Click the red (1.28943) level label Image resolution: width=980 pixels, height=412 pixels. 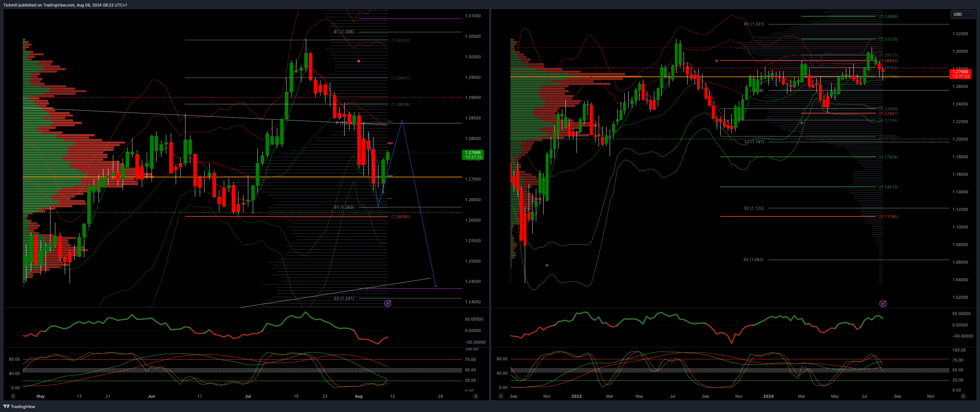tap(889, 61)
